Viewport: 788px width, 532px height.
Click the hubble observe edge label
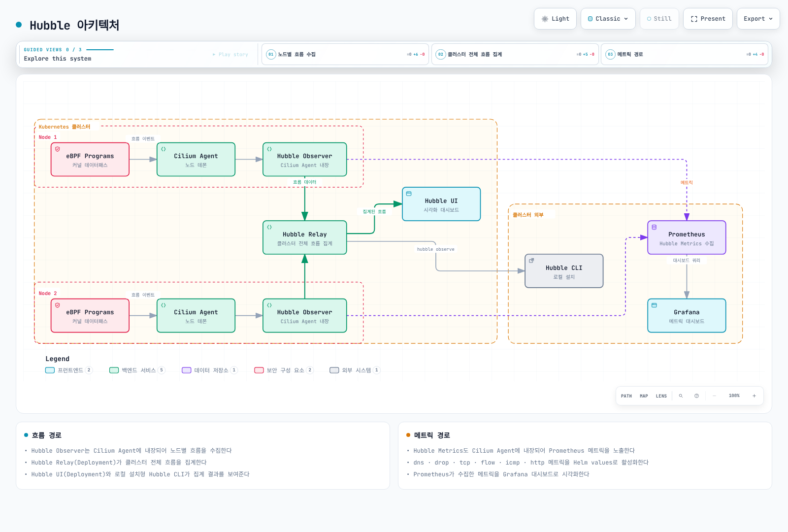(435, 249)
